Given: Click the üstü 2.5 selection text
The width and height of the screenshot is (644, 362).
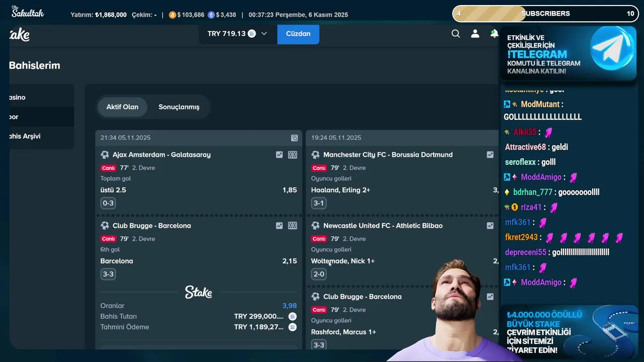Looking at the screenshot, I should tap(113, 190).
